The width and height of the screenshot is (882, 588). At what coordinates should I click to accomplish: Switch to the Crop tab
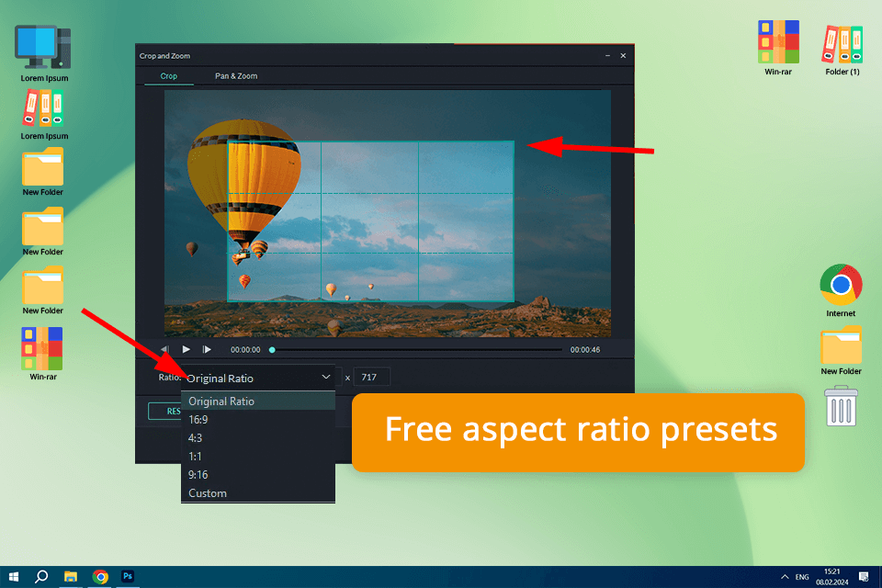click(169, 76)
